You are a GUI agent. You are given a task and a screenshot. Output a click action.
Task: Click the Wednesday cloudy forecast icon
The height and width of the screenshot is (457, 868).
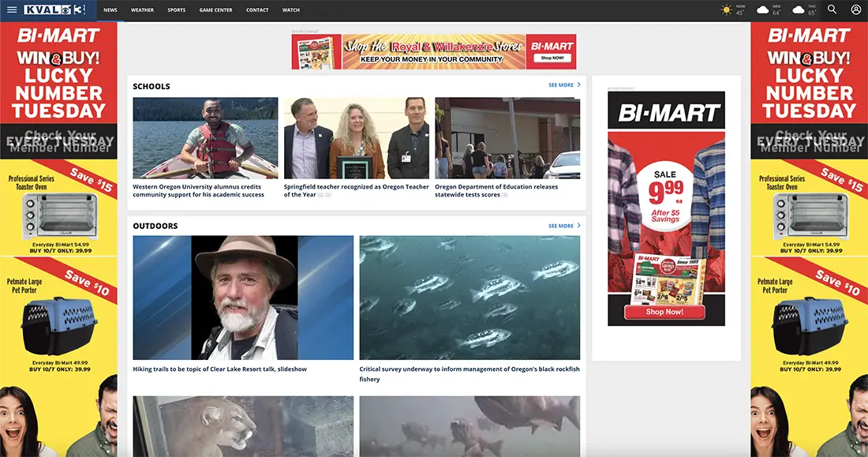click(x=763, y=10)
